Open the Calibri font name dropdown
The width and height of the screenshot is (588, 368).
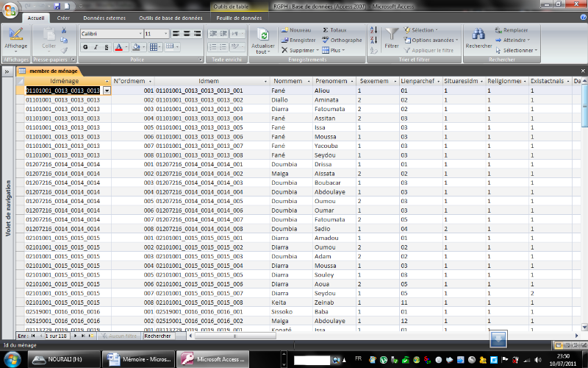tap(137, 34)
